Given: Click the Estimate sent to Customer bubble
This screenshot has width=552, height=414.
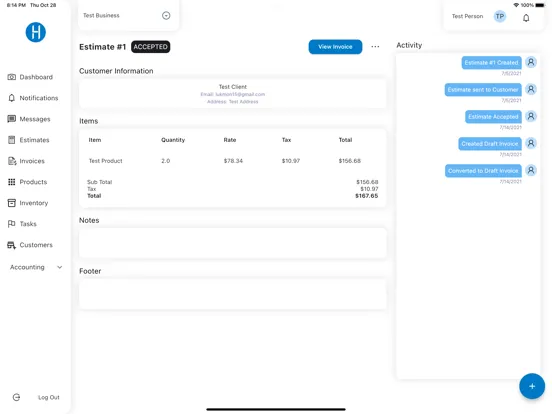Looking at the screenshot, I should click(483, 90).
